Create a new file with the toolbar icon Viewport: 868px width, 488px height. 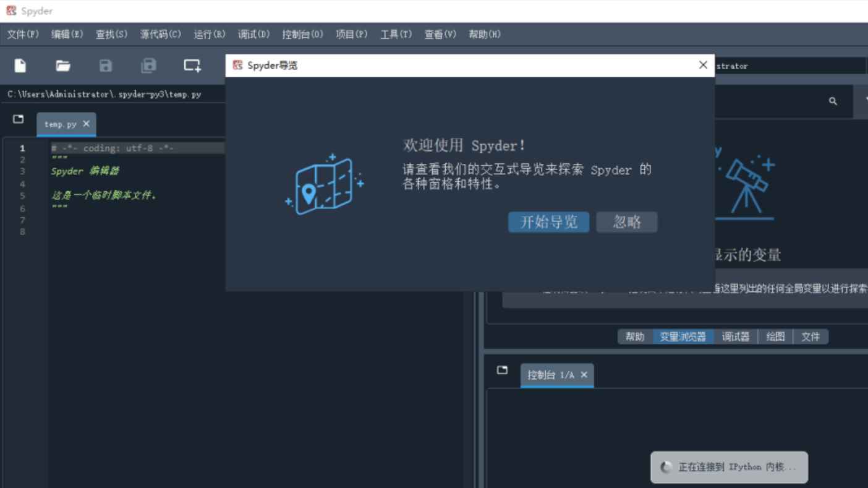[19, 66]
